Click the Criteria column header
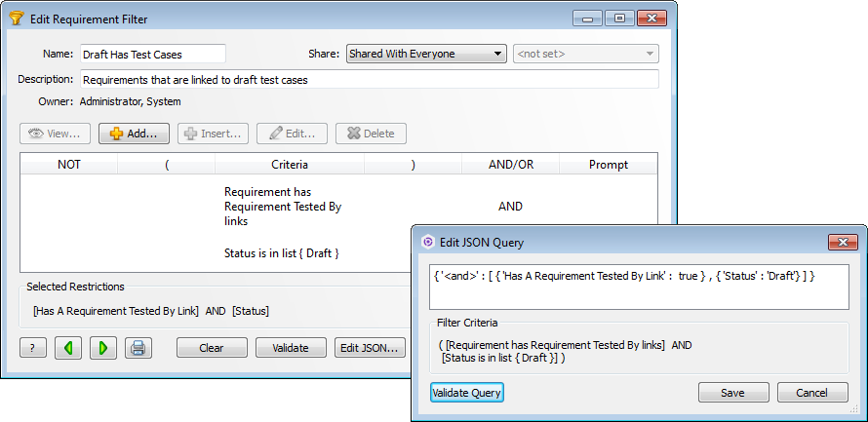Viewport: 868px width, 422px height. [290, 165]
